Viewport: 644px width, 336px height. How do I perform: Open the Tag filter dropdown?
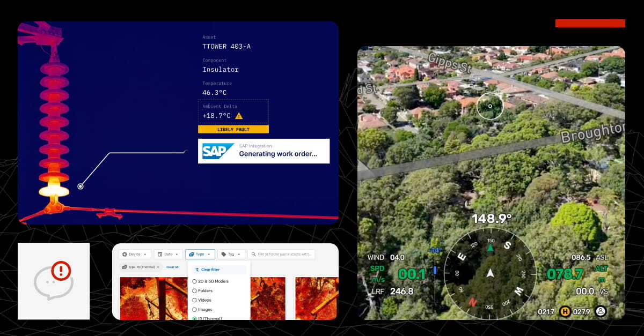[231, 255]
